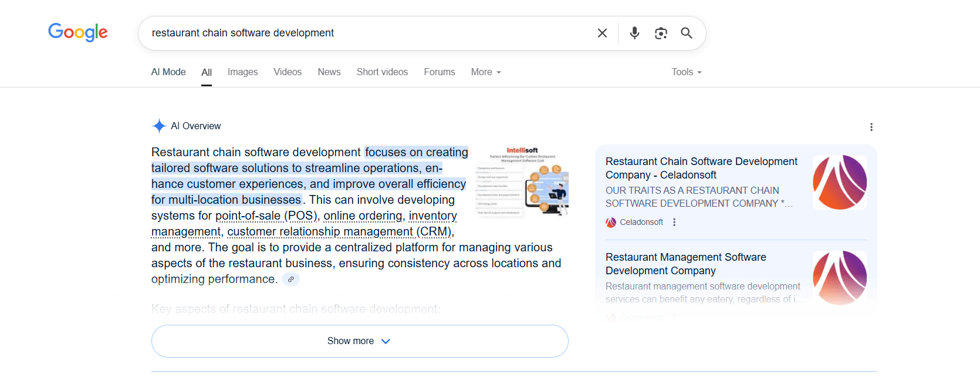Clear the search query with X icon
This screenshot has width=980, height=387.
[602, 33]
